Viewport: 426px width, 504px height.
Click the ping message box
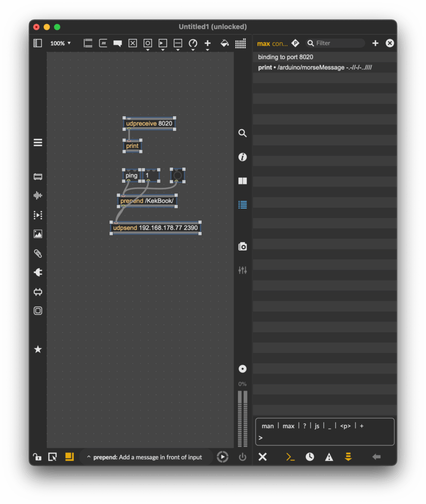point(131,176)
